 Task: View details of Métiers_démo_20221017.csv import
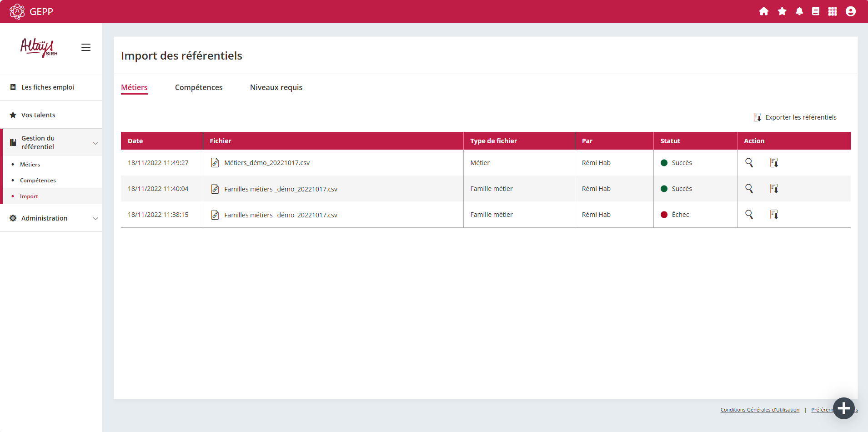coord(749,163)
